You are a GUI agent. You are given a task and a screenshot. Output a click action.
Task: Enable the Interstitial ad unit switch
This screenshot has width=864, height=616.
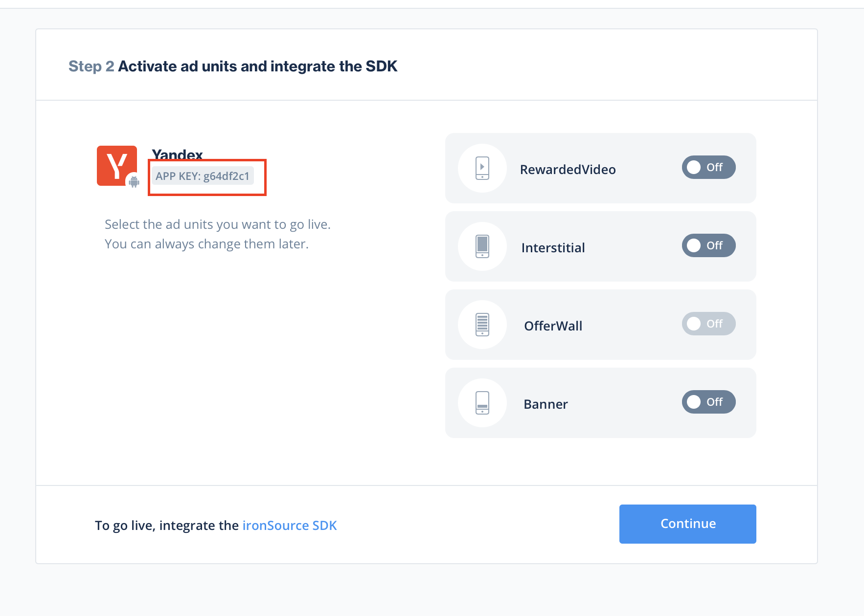pos(708,245)
